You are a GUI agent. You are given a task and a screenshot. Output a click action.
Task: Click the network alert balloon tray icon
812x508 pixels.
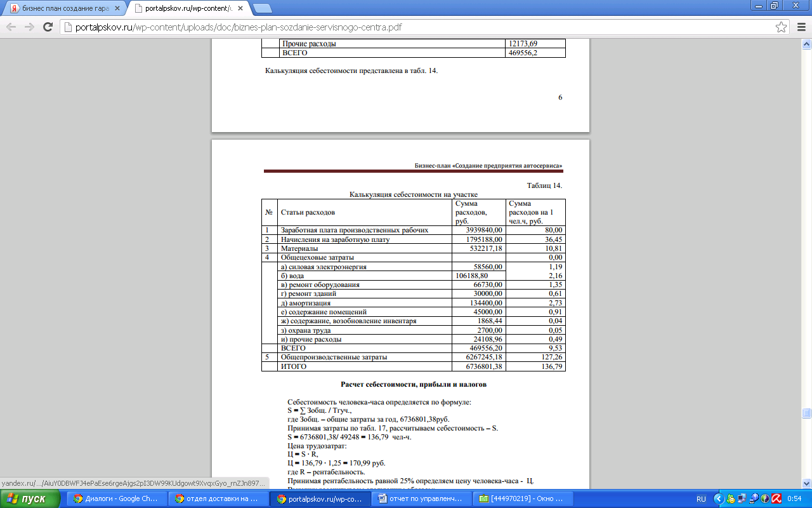(x=754, y=499)
